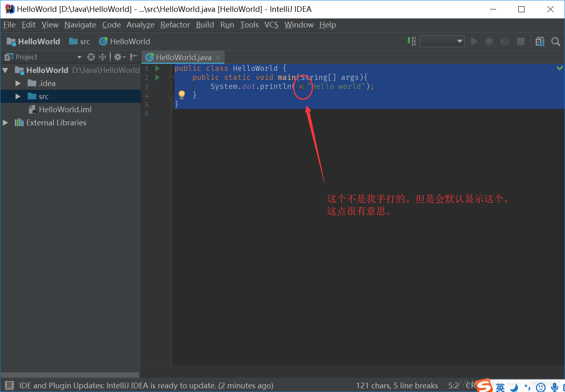Click the line 4 closing-brace fold marker
Screen dimensions: 565x392
coord(172,95)
